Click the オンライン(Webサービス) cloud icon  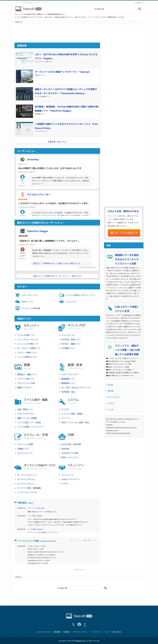(18, 467)
